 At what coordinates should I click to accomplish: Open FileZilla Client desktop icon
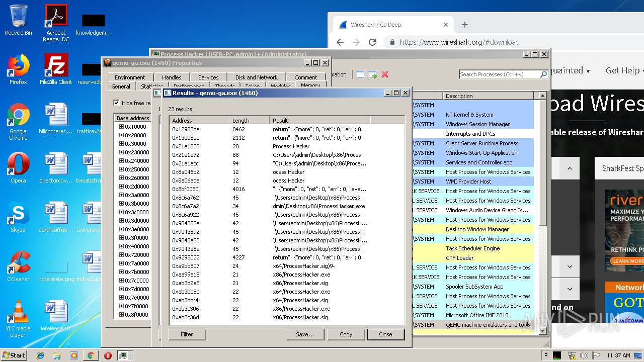56,69
